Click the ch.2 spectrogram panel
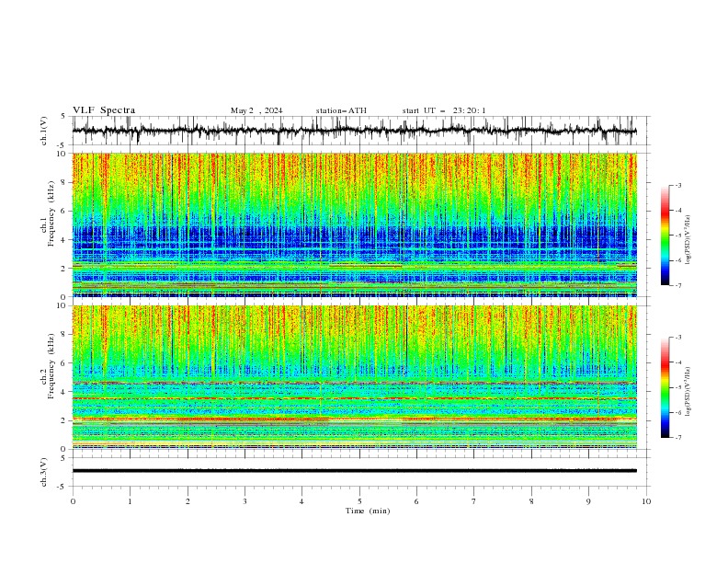The height and width of the screenshot is (563, 728). [355, 377]
